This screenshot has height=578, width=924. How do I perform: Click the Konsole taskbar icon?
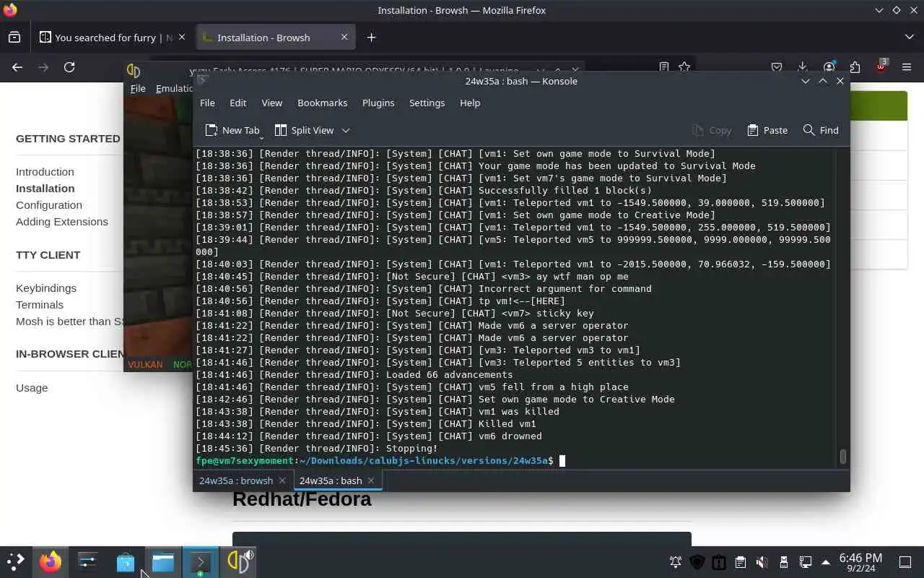point(201,561)
